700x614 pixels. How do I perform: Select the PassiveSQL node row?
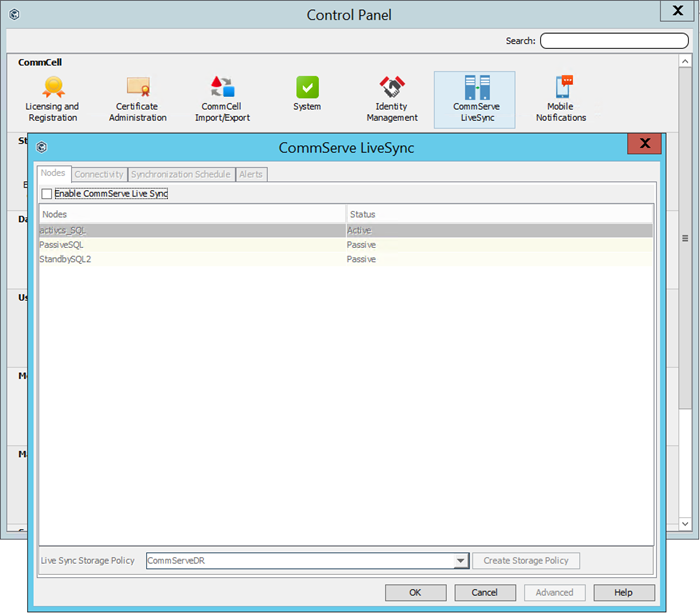click(190, 245)
